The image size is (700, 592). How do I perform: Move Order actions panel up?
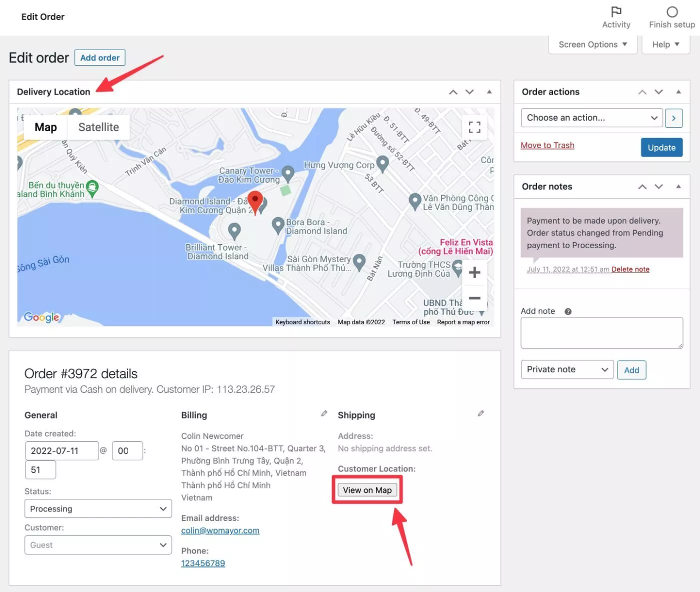pyautogui.click(x=642, y=92)
